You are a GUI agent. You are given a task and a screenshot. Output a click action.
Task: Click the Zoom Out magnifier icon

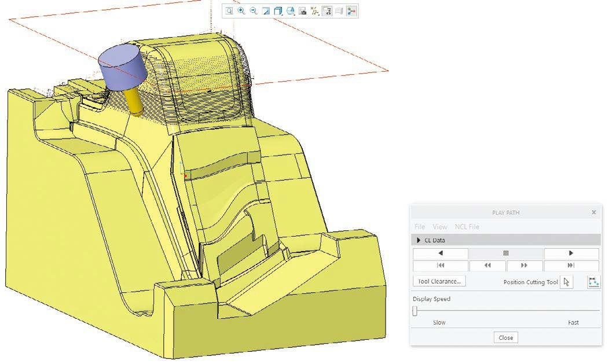click(253, 11)
